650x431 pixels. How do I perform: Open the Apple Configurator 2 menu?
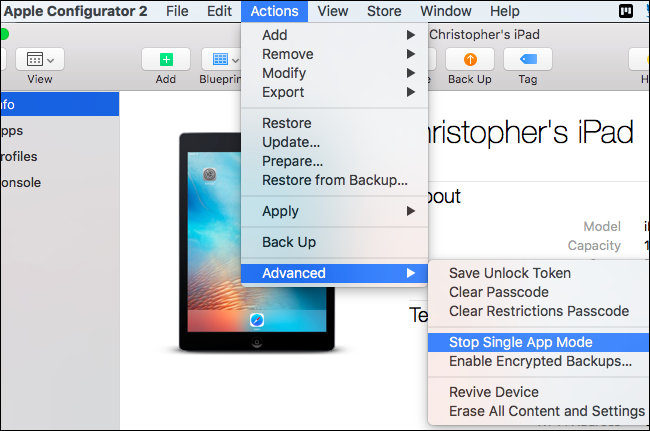coord(75,11)
